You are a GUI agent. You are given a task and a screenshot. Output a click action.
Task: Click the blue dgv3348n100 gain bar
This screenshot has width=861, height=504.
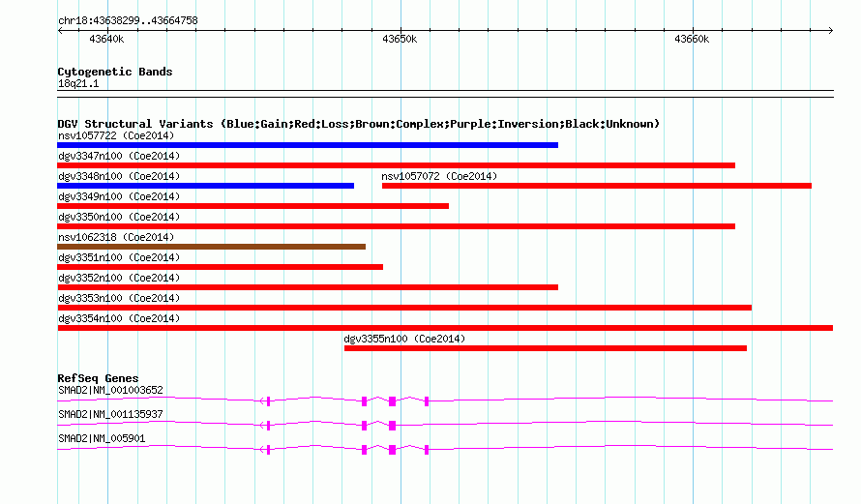(x=205, y=186)
